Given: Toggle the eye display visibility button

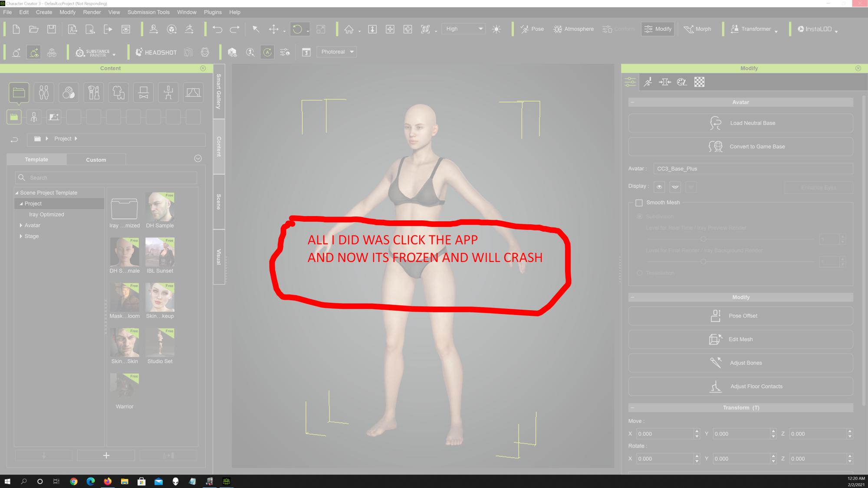Looking at the screenshot, I should (x=659, y=187).
